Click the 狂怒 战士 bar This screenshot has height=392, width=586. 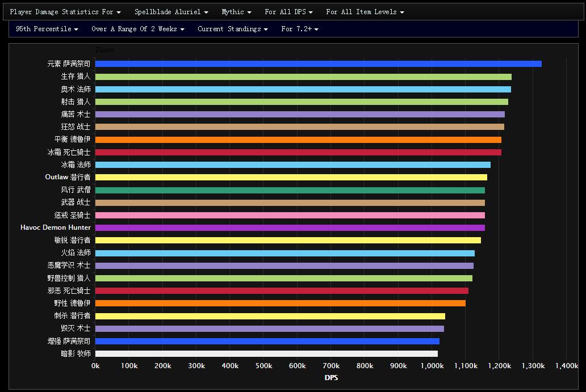coord(300,127)
